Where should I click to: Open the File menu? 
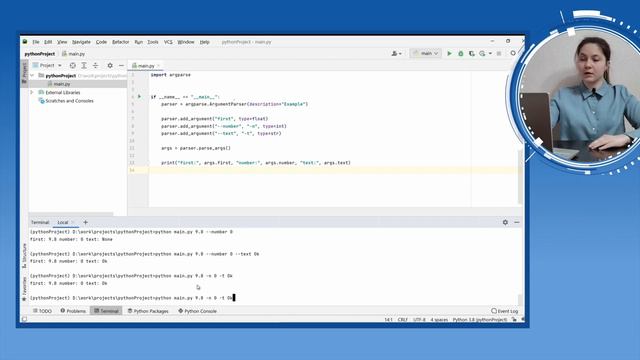36,42
